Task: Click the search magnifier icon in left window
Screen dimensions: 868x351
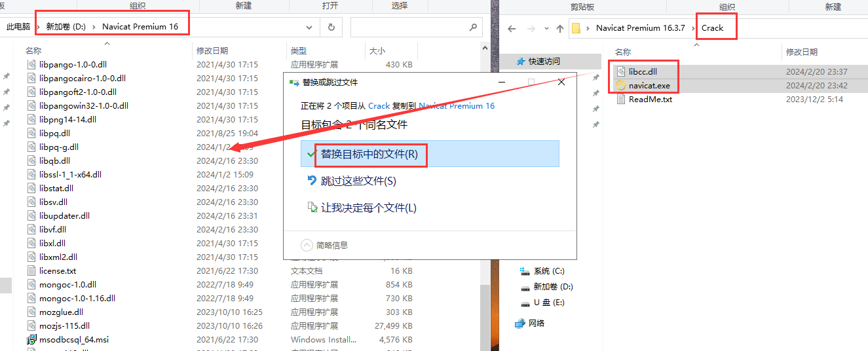Action: point(474,28)
